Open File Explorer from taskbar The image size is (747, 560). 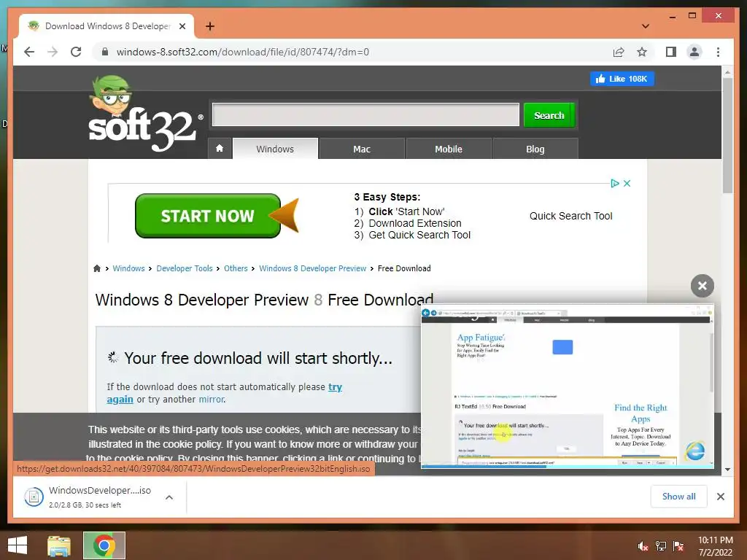[x=59, y=545]
